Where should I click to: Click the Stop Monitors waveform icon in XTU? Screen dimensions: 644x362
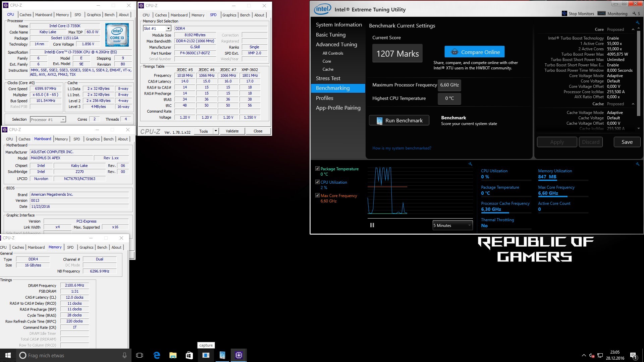pyautogui.click(x=565, y=13)
